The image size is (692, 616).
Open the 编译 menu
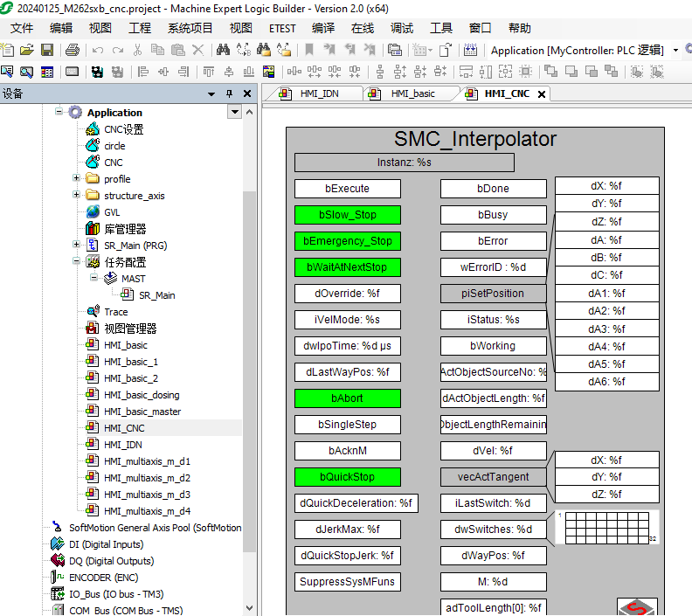[323, 28]
